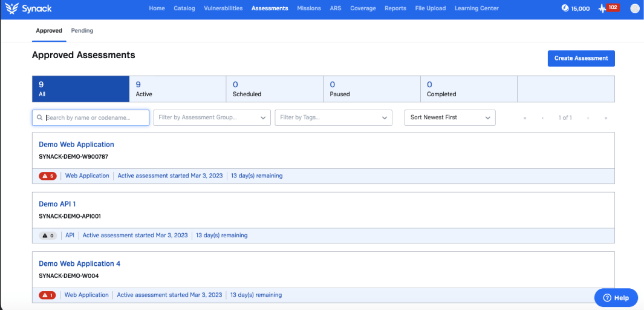Open the Demo Web Application link
The image size is (644, 310).
[x=76, y=145]
